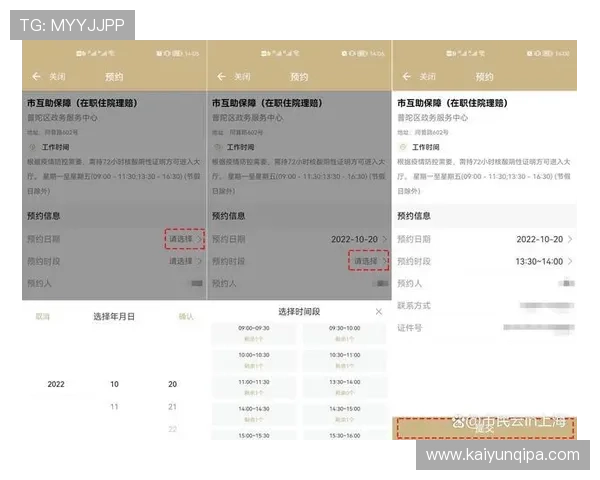This screenshot has width=600, height=480.
Task: Open 预约时段 请选择 in the left screen
Action: [x=185, y=261]
